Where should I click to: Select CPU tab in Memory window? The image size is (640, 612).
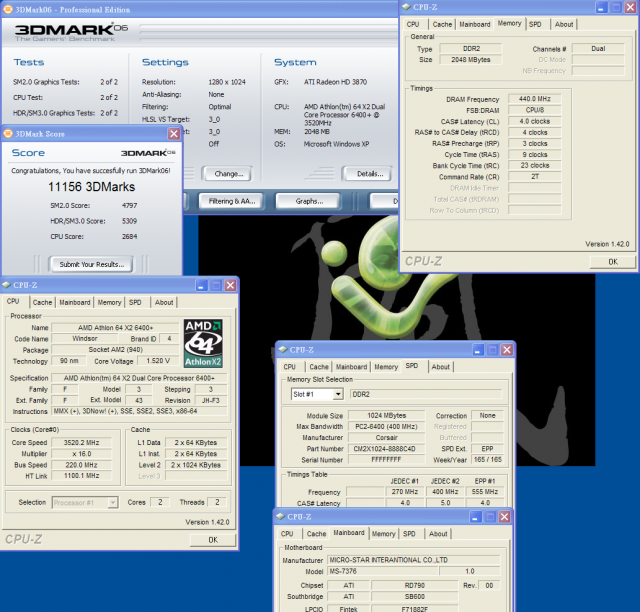(413, 24)
